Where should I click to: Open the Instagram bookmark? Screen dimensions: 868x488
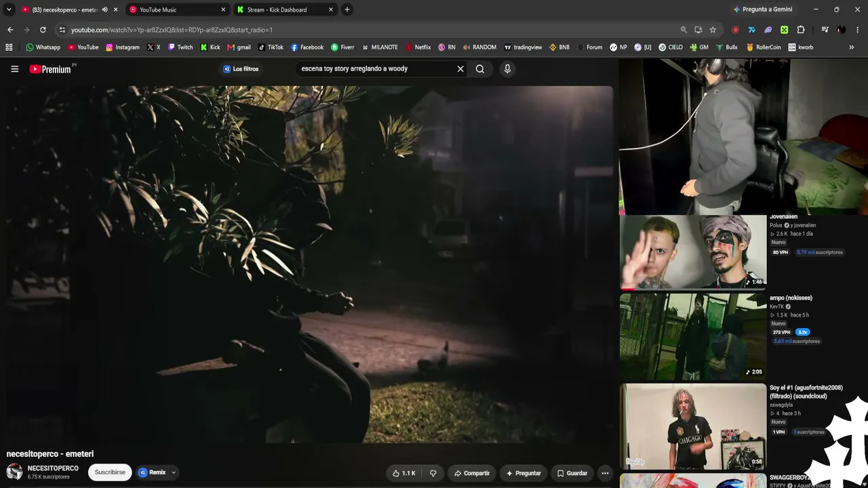click(123, 47)
